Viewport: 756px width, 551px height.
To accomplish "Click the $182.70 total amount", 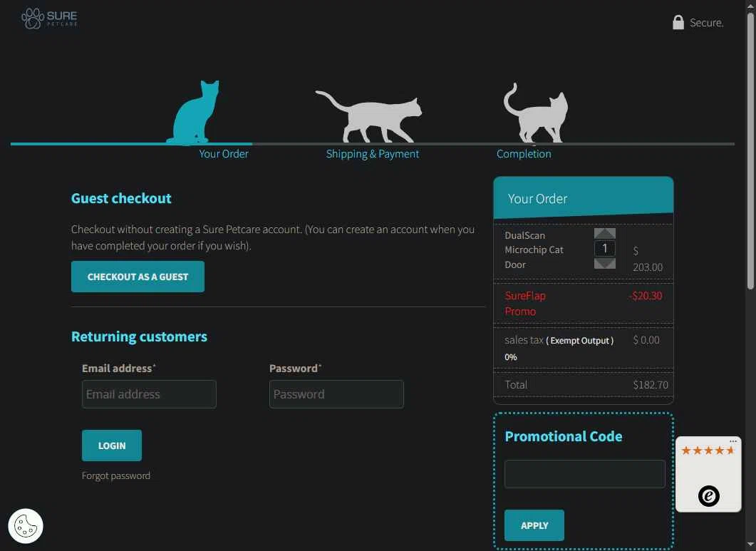I will (651, 385).
